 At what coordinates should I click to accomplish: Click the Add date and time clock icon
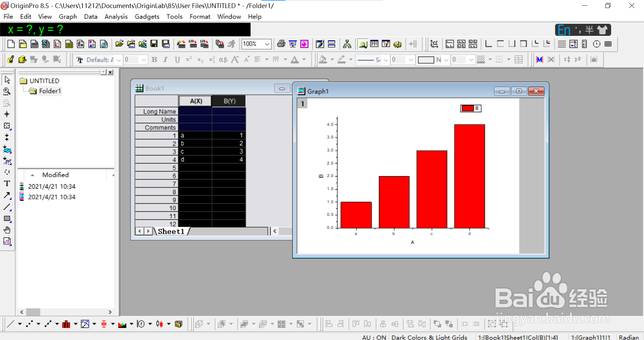coord(597,44)
